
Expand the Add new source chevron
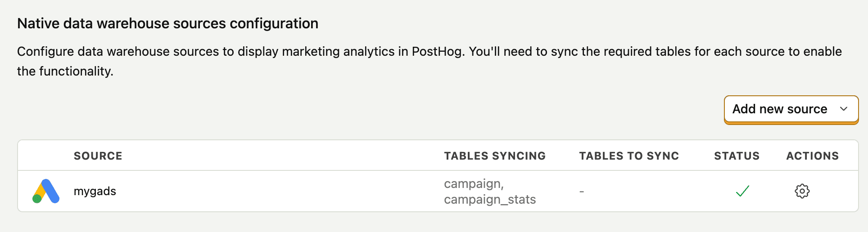[844, 109]
